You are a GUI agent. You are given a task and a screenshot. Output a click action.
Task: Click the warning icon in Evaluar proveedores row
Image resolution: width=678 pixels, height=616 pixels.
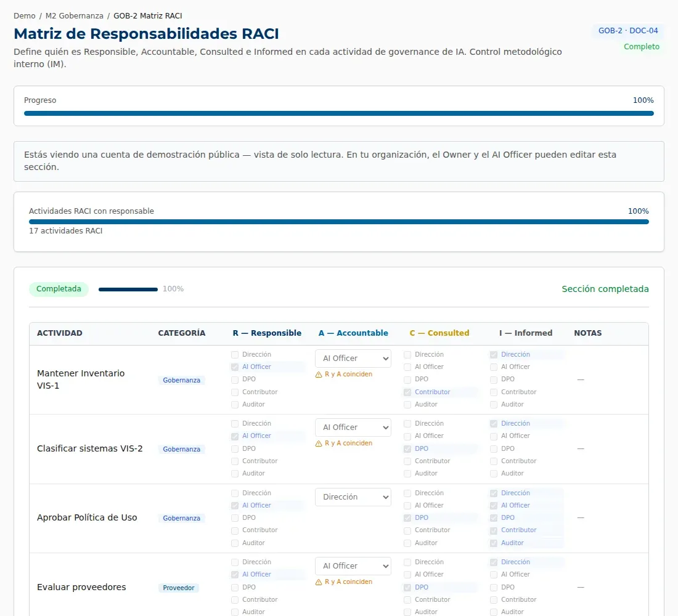319,582
